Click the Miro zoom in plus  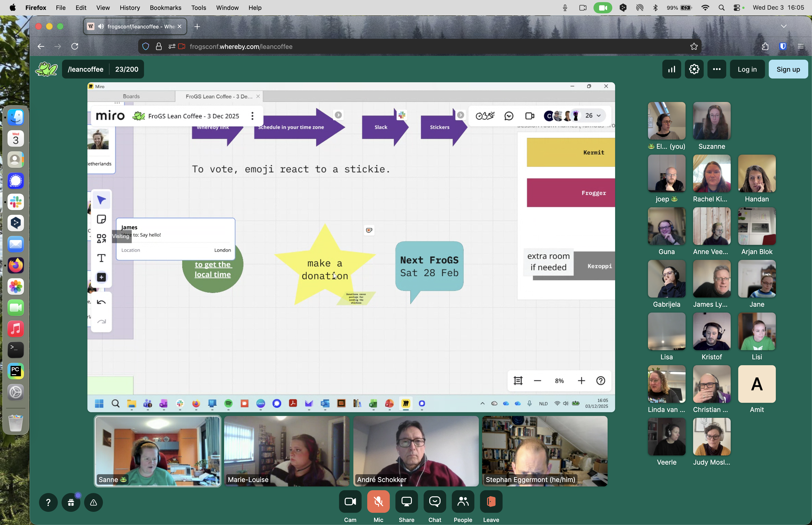(581, 380)
